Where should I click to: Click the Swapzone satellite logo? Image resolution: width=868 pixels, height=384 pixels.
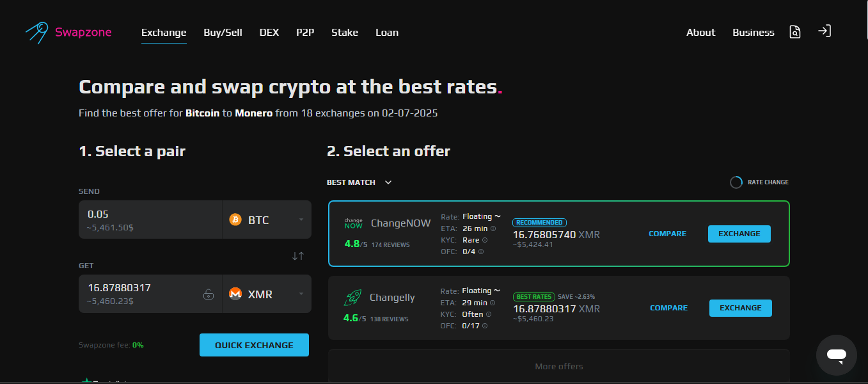coord(36,32)
